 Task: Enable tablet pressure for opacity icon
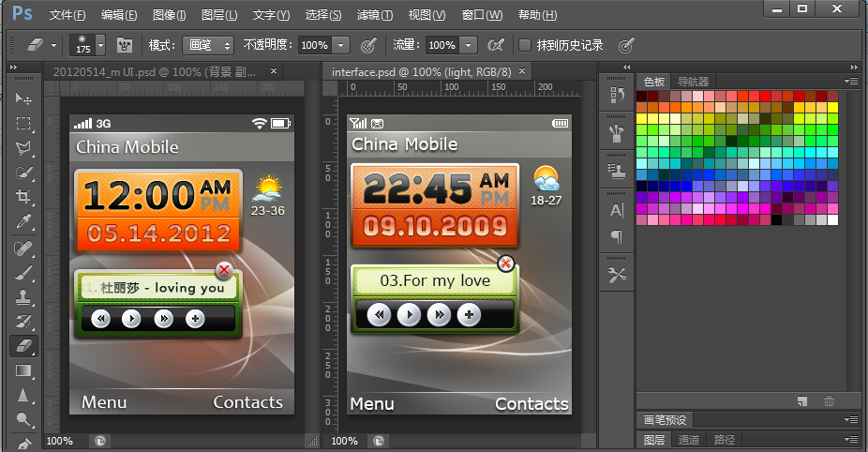tap(368, 45)
